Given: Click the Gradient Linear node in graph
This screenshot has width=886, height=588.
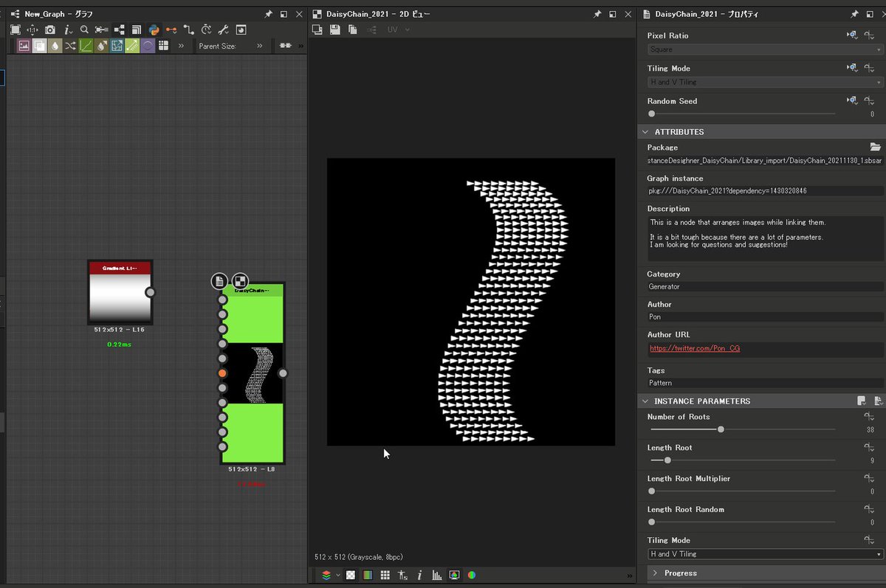Looking at the screenshot, I should click(120, 292).
